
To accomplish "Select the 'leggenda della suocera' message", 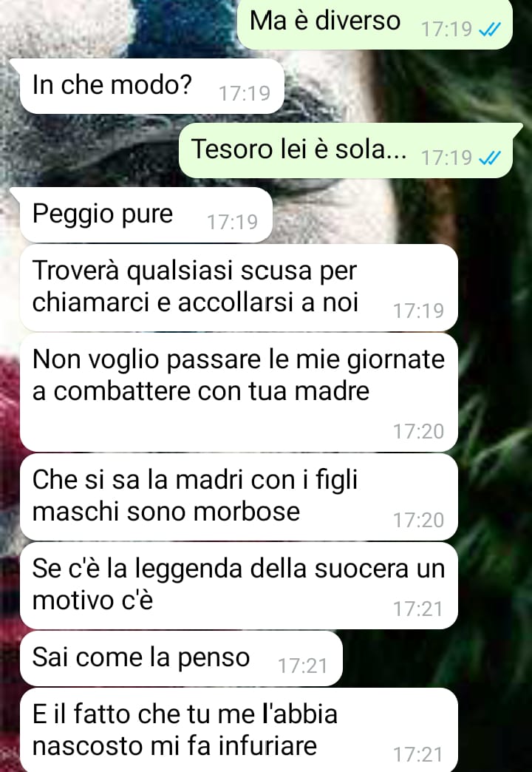I will tap(239, 586).
